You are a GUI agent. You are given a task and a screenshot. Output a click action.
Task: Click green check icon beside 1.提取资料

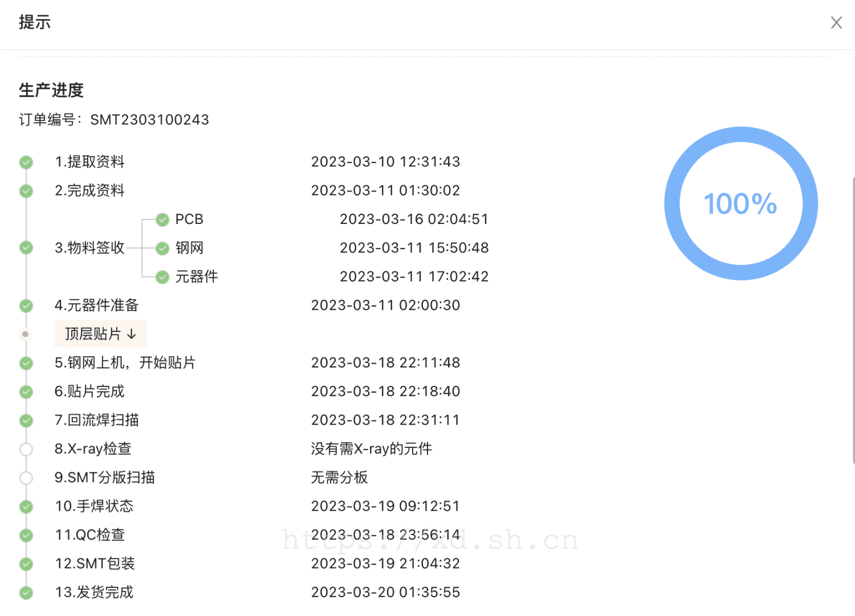click(x=26, y=162)
